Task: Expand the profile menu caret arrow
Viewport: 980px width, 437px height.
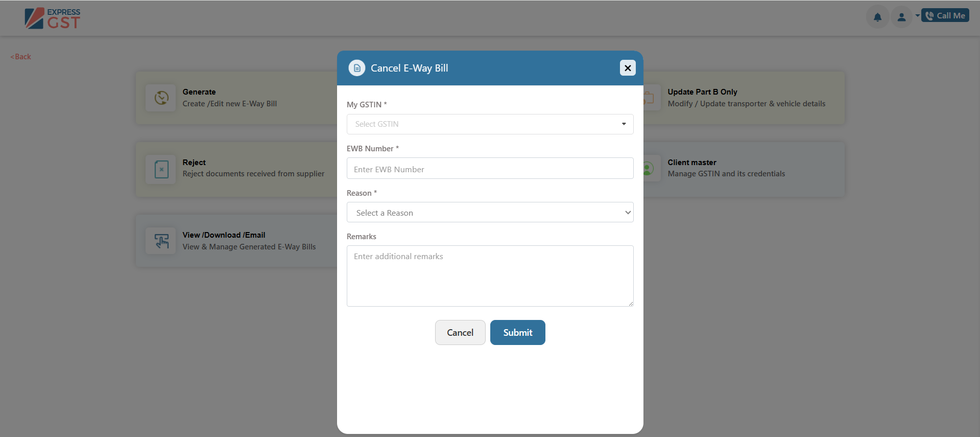Action: pos(917,16)
